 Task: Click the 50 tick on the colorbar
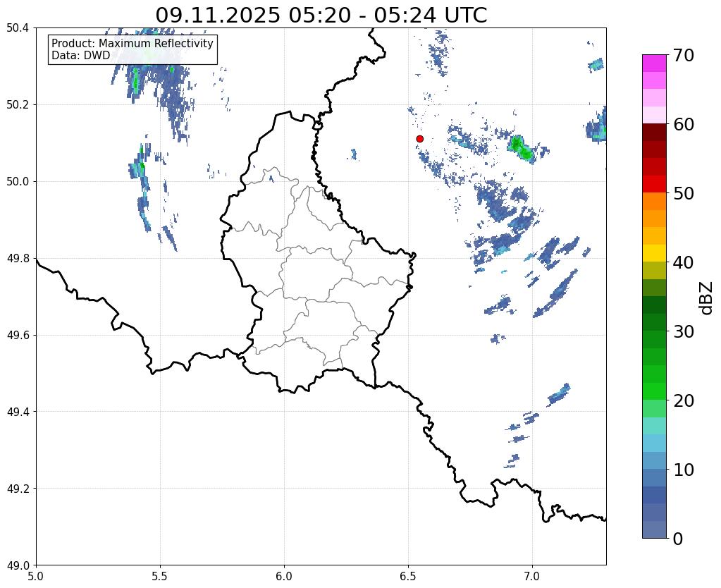[684, 193]
